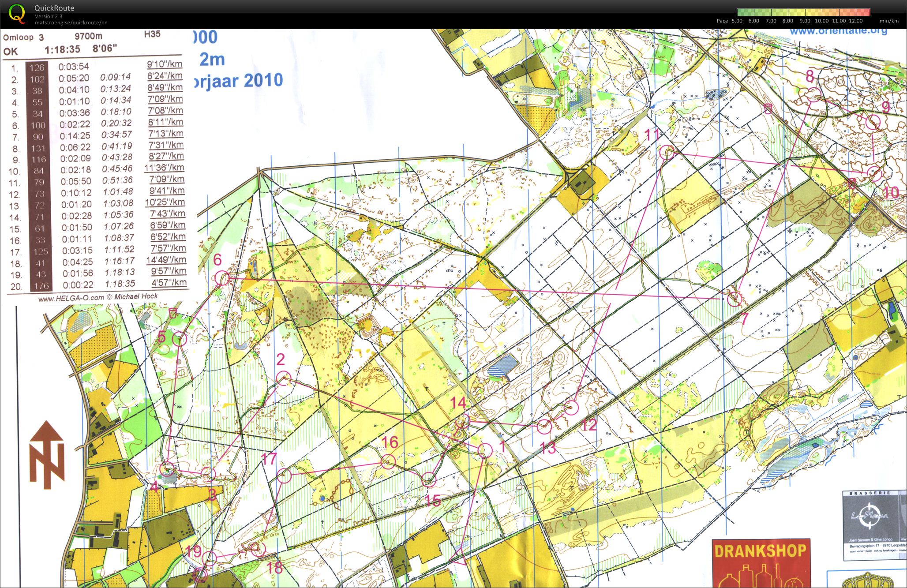The width and height of the screenshot is (907, 588).
Task: Click the 8.00 pace scale value
Action: (788, 21)
